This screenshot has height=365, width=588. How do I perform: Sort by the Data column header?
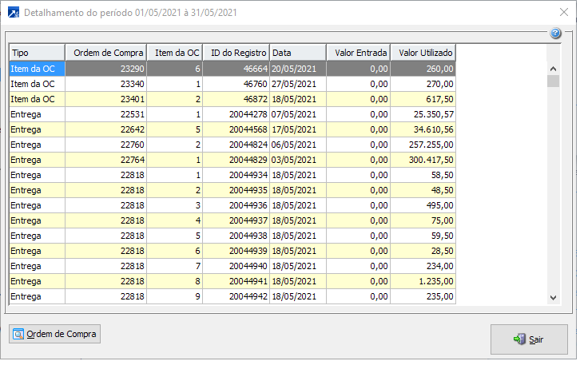[x=297, y=53]
